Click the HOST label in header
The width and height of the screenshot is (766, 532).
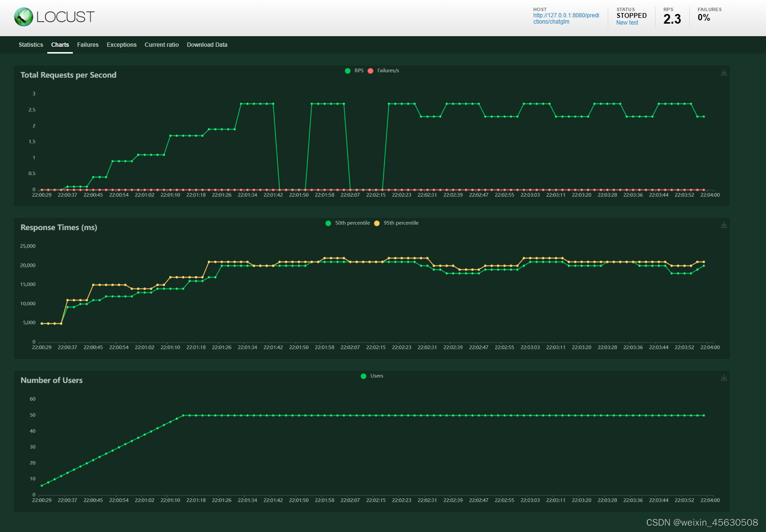point(540,10)
